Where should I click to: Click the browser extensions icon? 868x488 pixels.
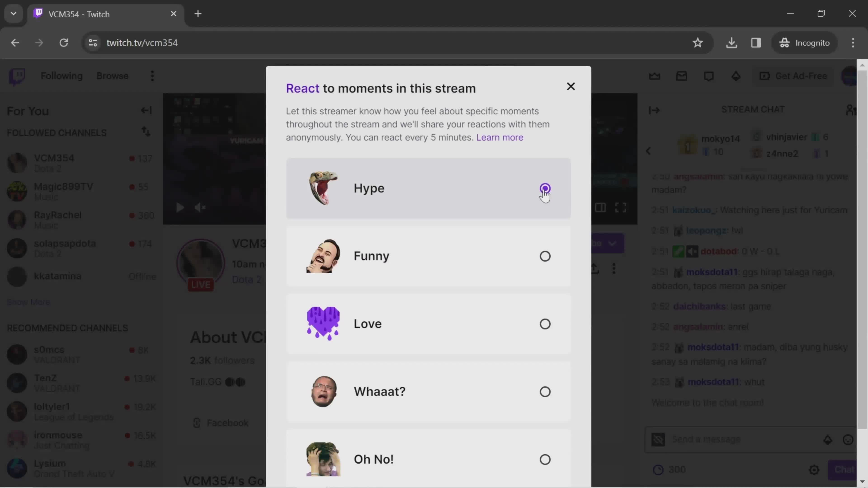coord(755,42)
